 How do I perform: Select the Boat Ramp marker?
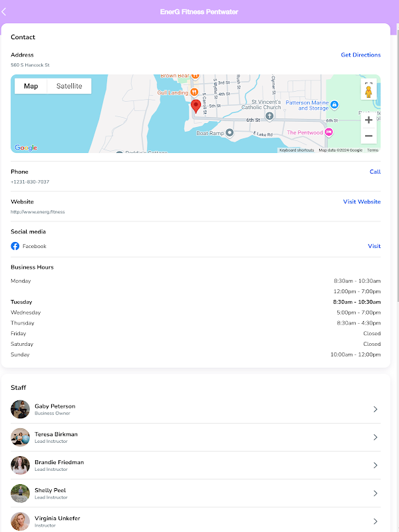point(229,132)
